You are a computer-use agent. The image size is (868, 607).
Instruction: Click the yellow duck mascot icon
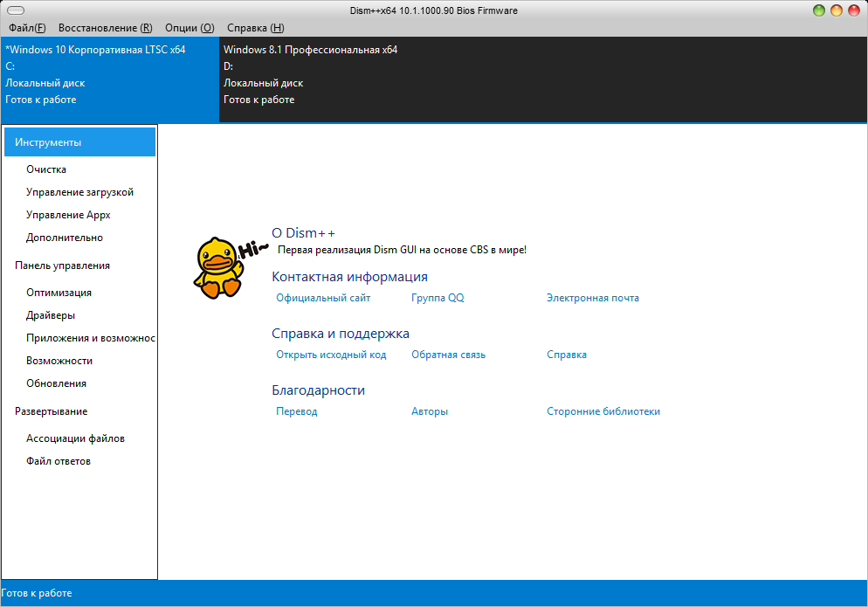(x=219, y=268)
